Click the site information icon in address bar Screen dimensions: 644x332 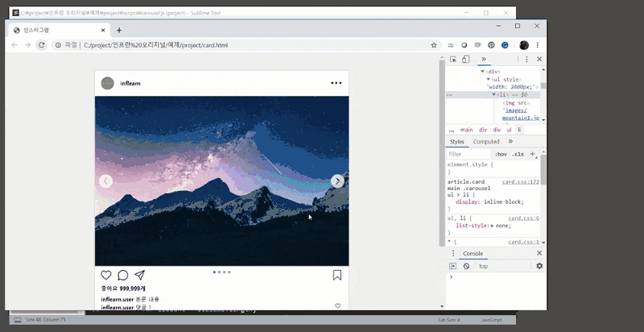[58, 45]
